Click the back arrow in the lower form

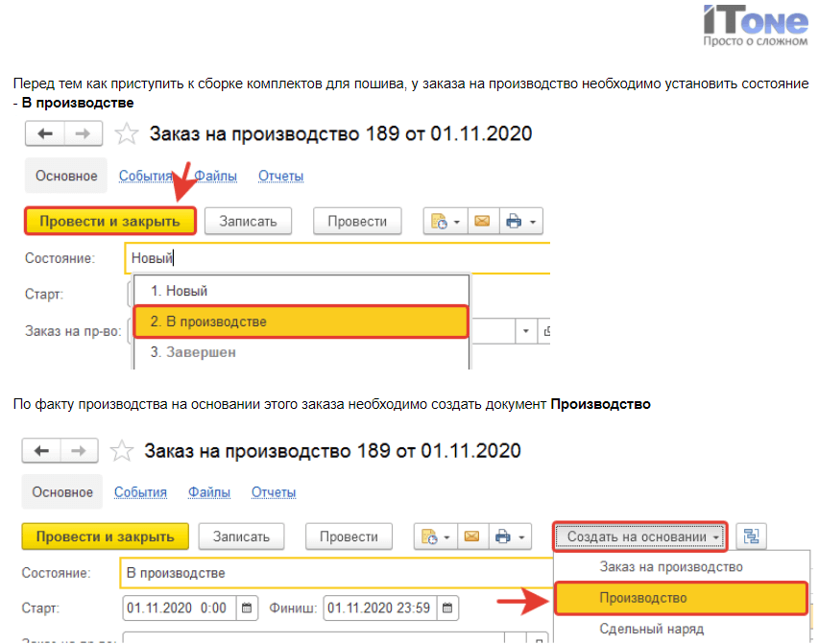point(42,451)
